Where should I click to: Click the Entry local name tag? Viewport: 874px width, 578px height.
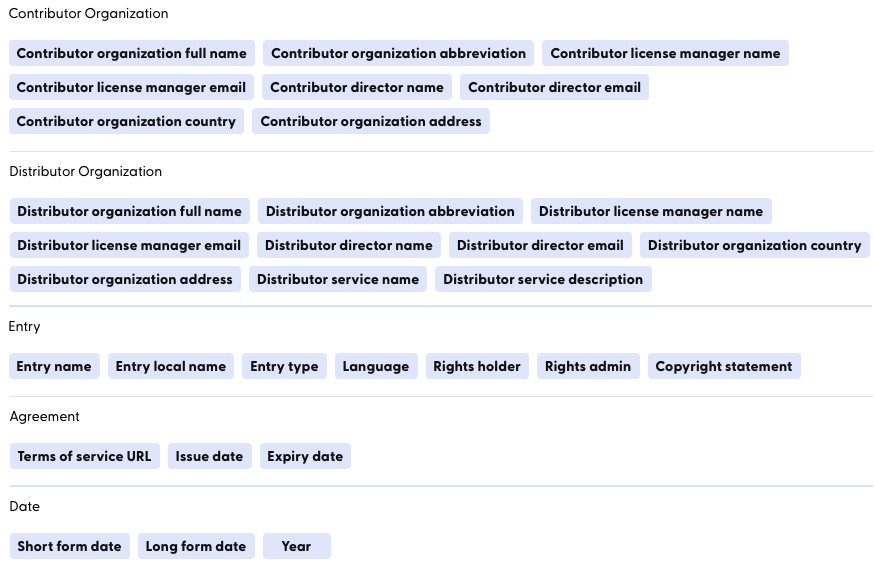[x=171, y=366]
